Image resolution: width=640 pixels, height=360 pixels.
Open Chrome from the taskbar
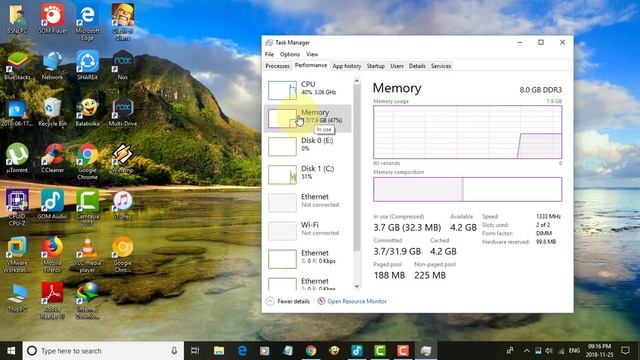[311, 351]
